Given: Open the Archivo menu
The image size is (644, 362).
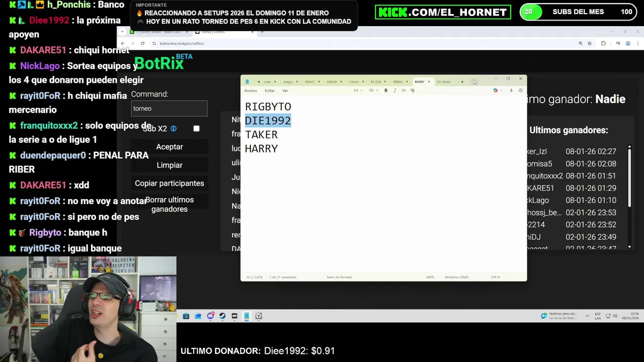Looking at the screenshot, I should 251,90.
